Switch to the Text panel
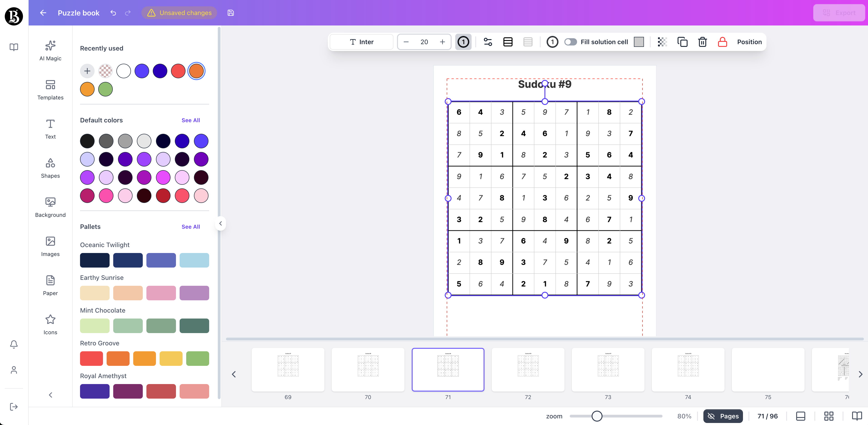This screenshot has height=425, width=868. 50,129
